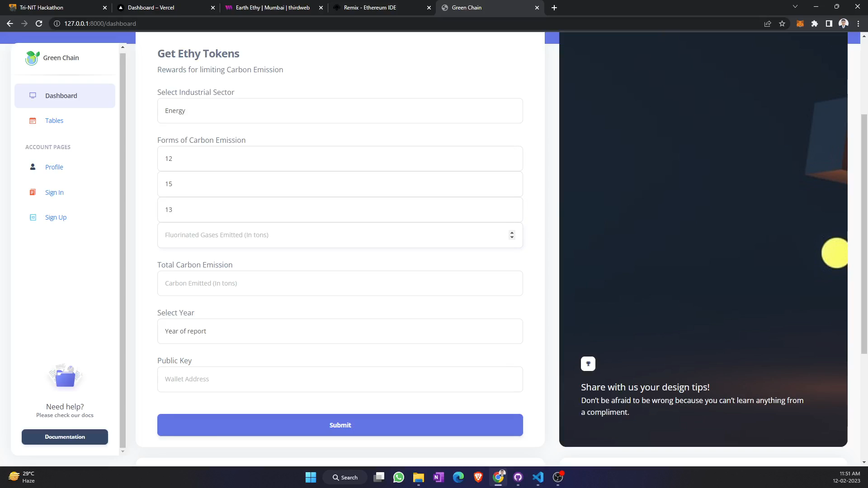Open the Year of report dropdown
Viewport: 868px width, 488px height.
[x=340, y=331]
